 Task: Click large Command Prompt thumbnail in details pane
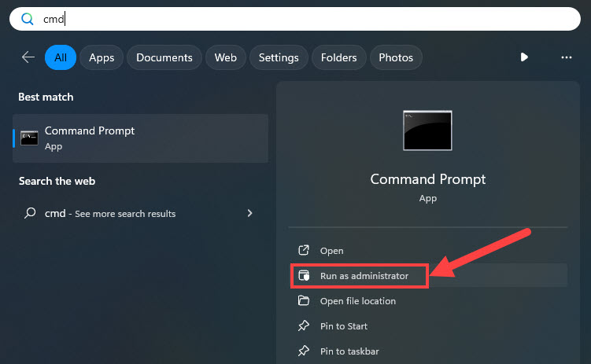(x=427, y=131)
